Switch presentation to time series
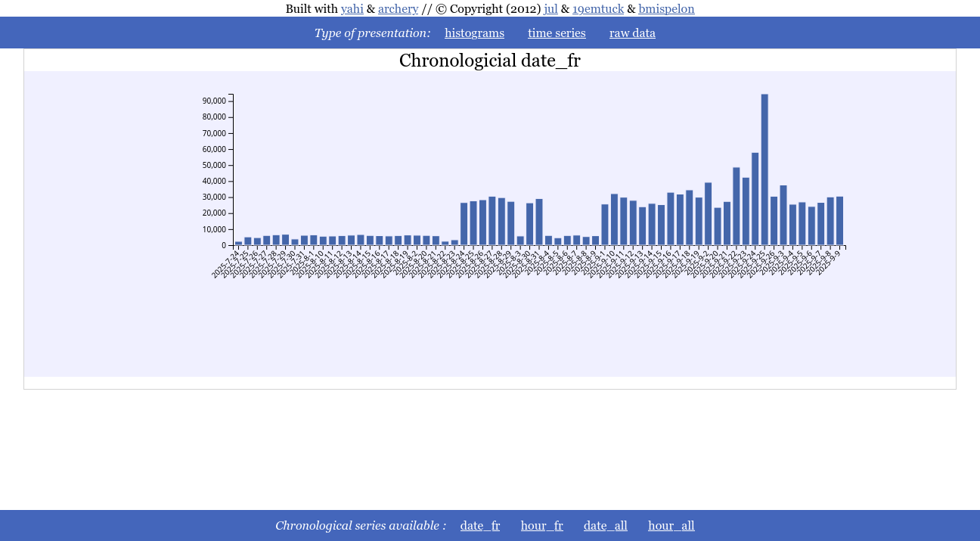Viewport: 980px width, 541px height. 557,33
